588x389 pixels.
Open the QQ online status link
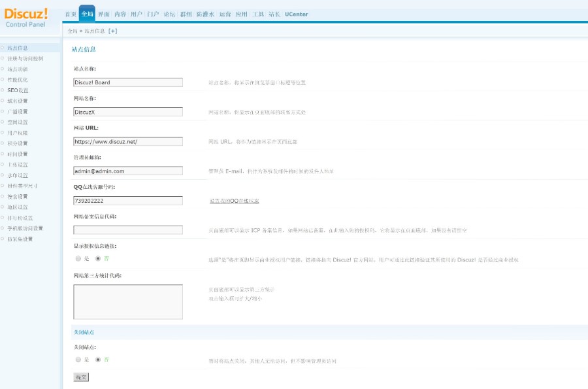[235, 201]
